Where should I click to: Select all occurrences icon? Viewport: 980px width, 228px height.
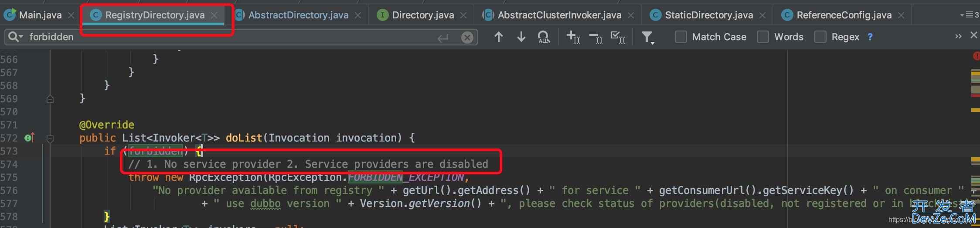618,37
